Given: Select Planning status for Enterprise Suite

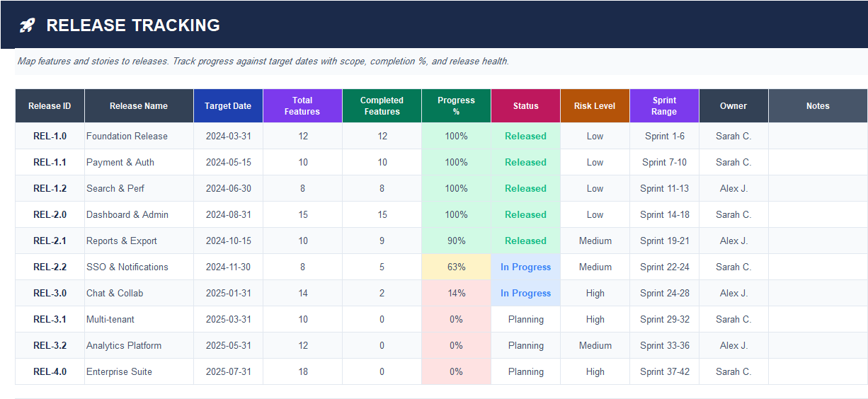Looking at the screenshot, I should 525,371.
